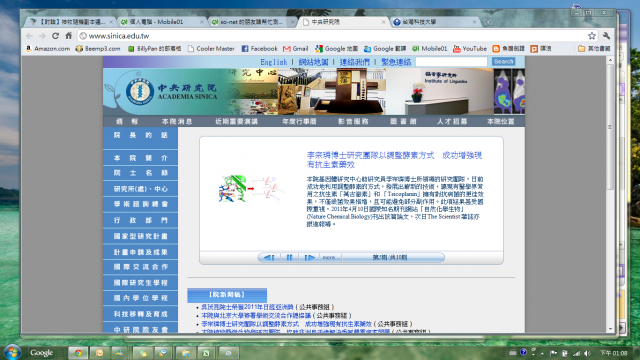640x360 pixels.
Task: Click the site search input field
Action: (x=451, y=62)
